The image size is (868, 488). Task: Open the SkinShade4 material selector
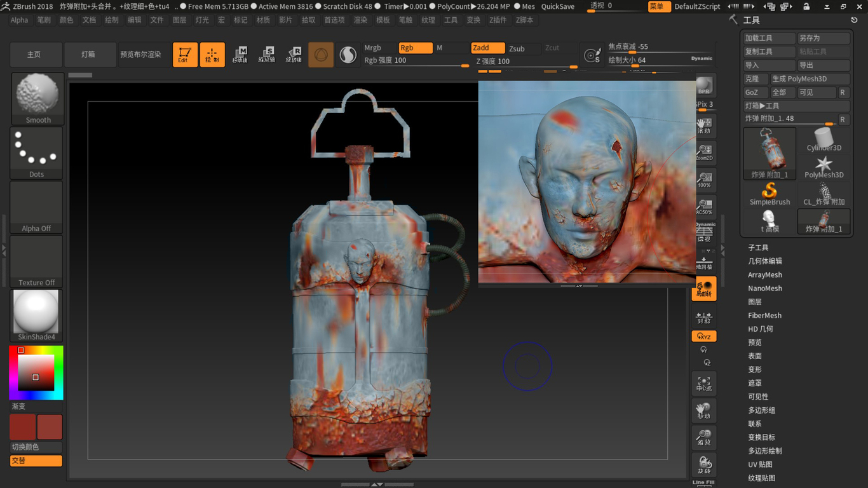click(37, 316)
